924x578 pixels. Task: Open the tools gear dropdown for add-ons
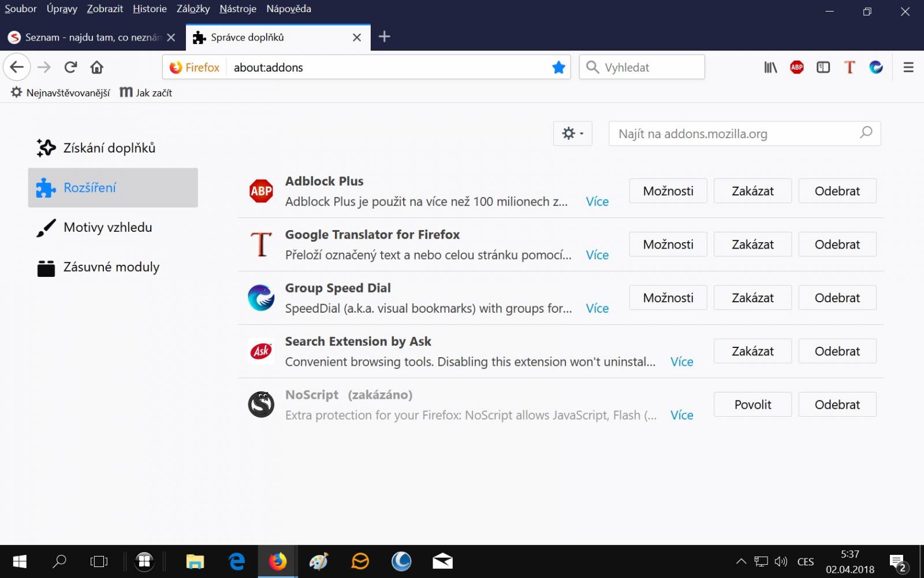573,134
